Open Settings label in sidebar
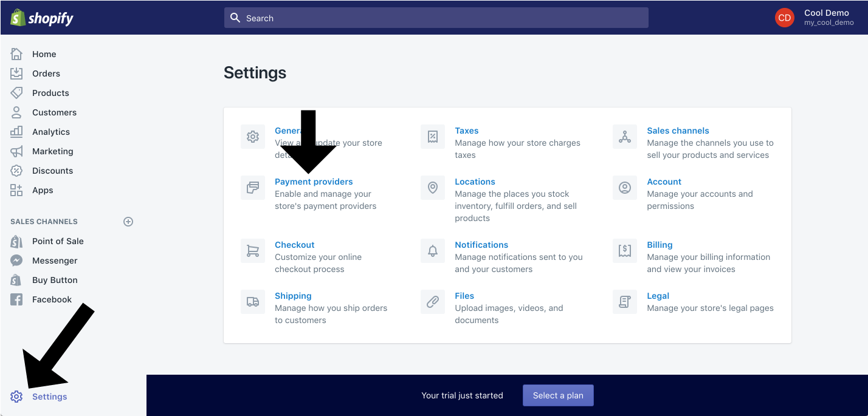Image resolution: width=868 pixels, height=416 pixels. 50,397
